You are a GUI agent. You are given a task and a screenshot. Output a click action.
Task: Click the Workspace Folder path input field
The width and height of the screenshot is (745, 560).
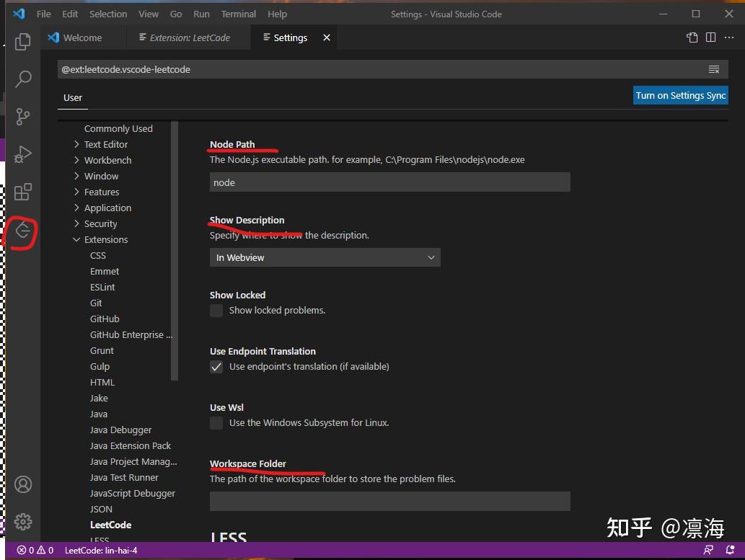pyautogui.click(x=389, y=502)
